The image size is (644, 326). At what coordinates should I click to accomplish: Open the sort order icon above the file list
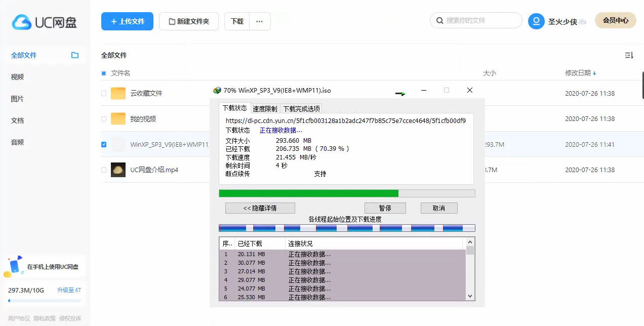click(629, 55)
